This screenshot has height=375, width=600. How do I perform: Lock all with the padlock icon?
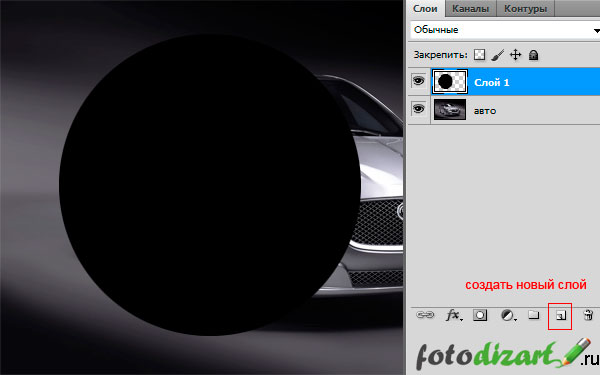point(533,55)
